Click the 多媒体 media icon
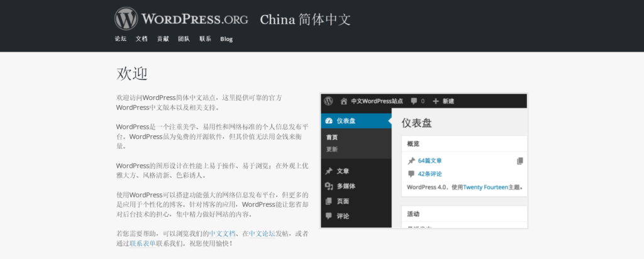 point(328,186)
